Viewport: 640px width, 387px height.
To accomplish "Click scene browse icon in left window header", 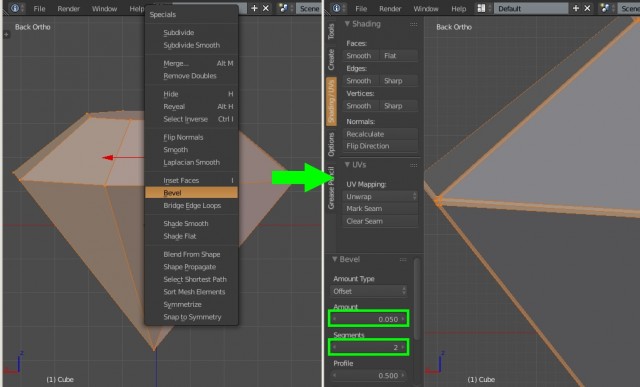I will point(285,8).
